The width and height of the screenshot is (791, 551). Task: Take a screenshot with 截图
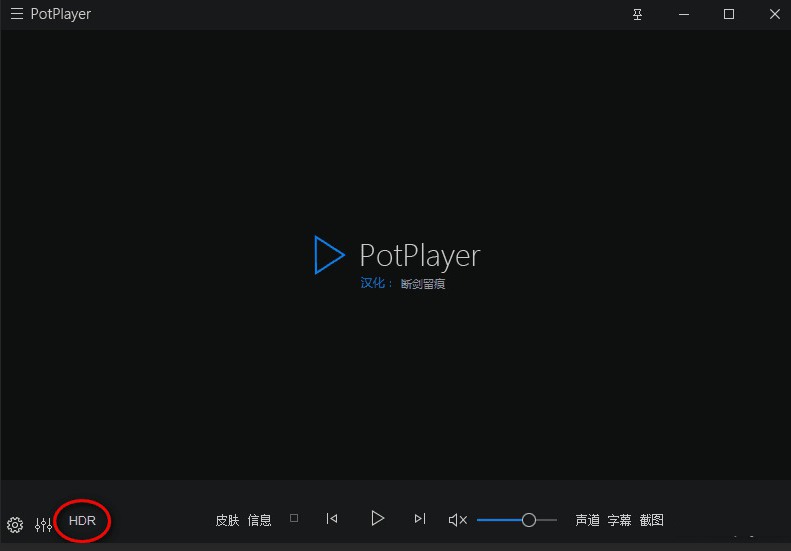coord(652,520)
